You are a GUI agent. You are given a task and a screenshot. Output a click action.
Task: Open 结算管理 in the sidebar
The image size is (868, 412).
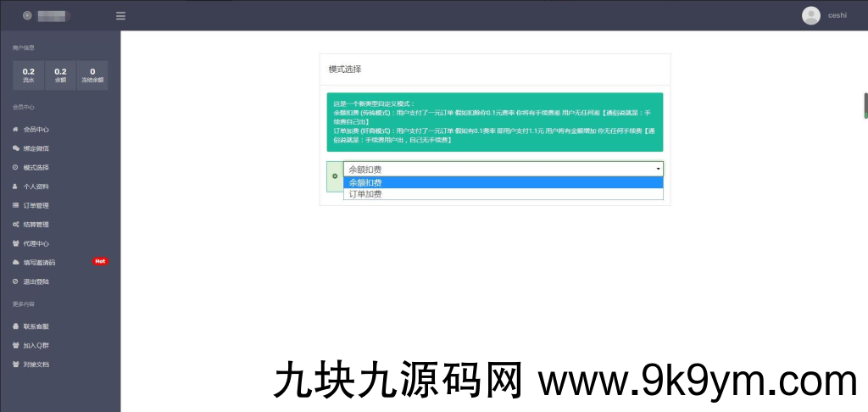(x=36, y=225)
